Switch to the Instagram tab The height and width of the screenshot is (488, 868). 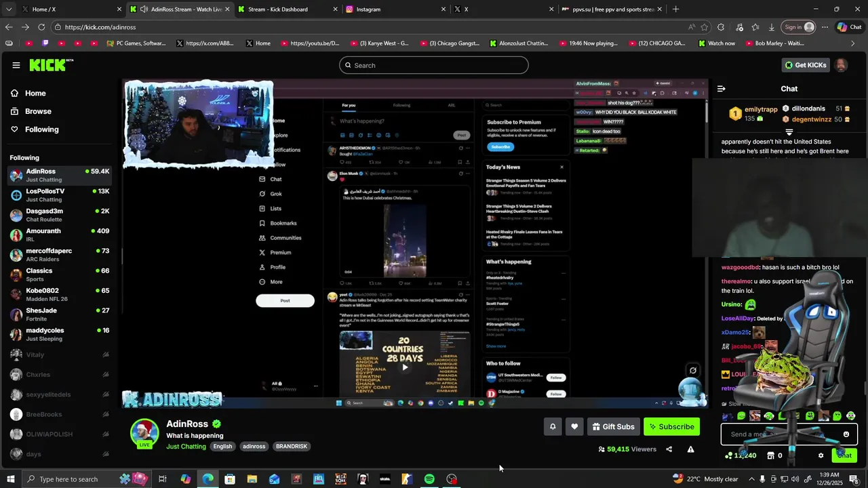click(395, 9)
